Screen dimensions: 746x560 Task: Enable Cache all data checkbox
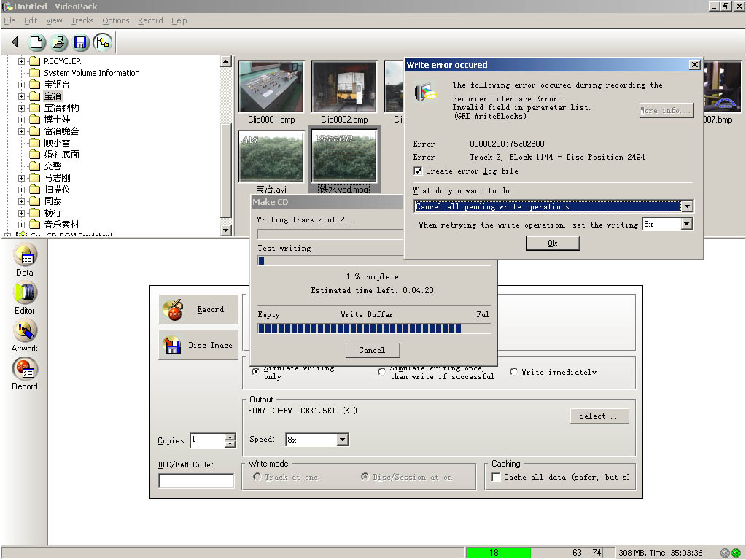pos(496,477)
